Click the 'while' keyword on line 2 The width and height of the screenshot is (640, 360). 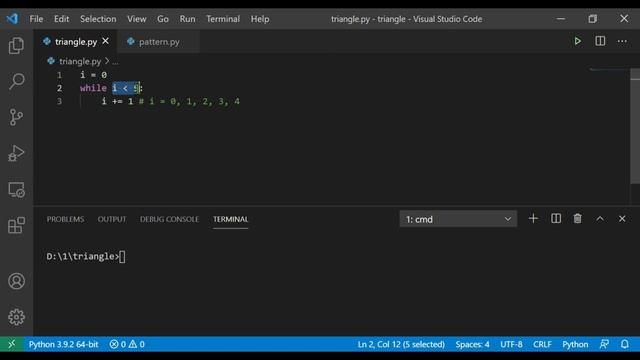pos(93,88)
